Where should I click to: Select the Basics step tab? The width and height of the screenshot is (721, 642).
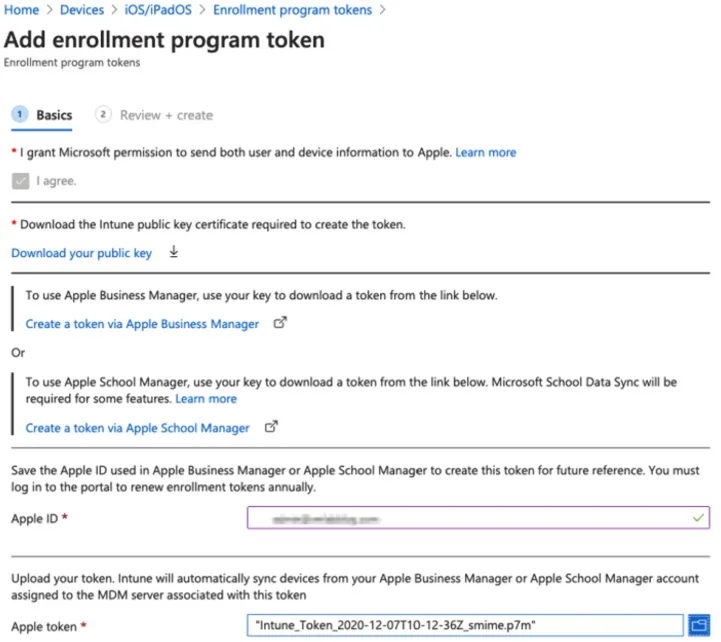[x=42, y=115]
